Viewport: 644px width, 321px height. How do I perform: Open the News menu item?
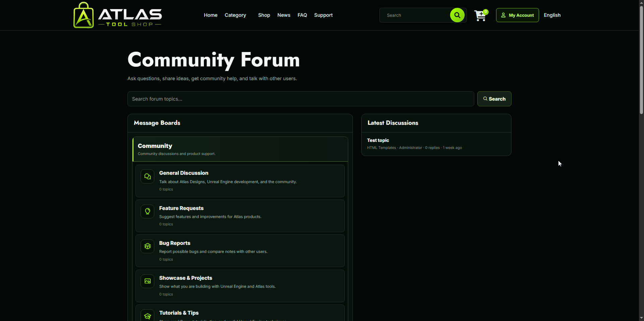284,15
